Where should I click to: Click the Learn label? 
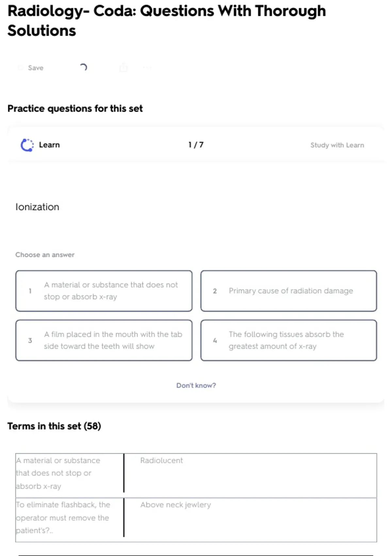click(x=49, y=145)
